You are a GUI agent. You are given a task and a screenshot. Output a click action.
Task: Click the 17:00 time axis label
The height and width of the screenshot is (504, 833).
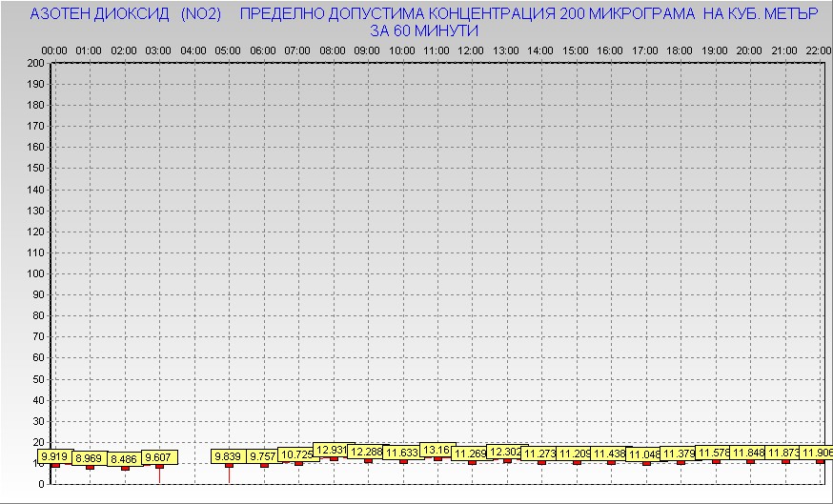point(644,50)
